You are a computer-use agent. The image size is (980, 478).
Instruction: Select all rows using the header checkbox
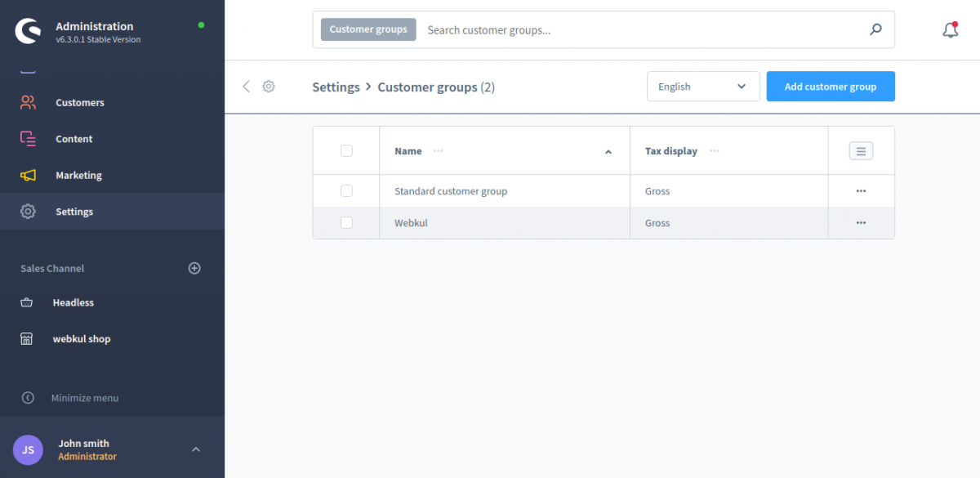345,150
